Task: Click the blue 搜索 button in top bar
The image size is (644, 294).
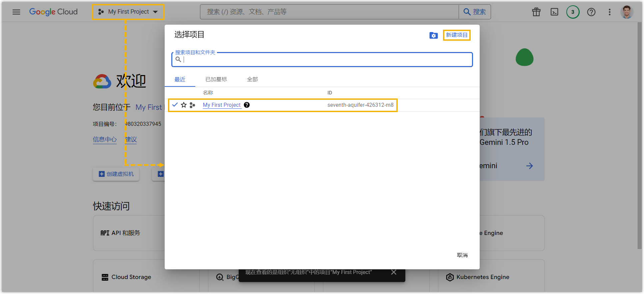Action: [x=475, y=12]
